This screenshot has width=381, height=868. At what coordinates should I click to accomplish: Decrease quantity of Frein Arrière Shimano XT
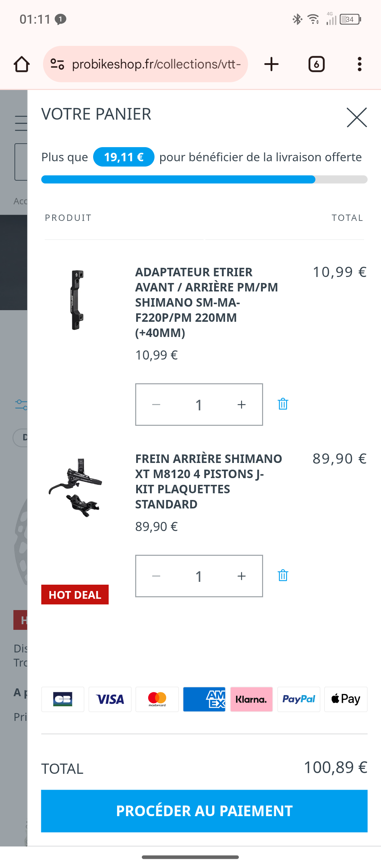tap(156, 576)
